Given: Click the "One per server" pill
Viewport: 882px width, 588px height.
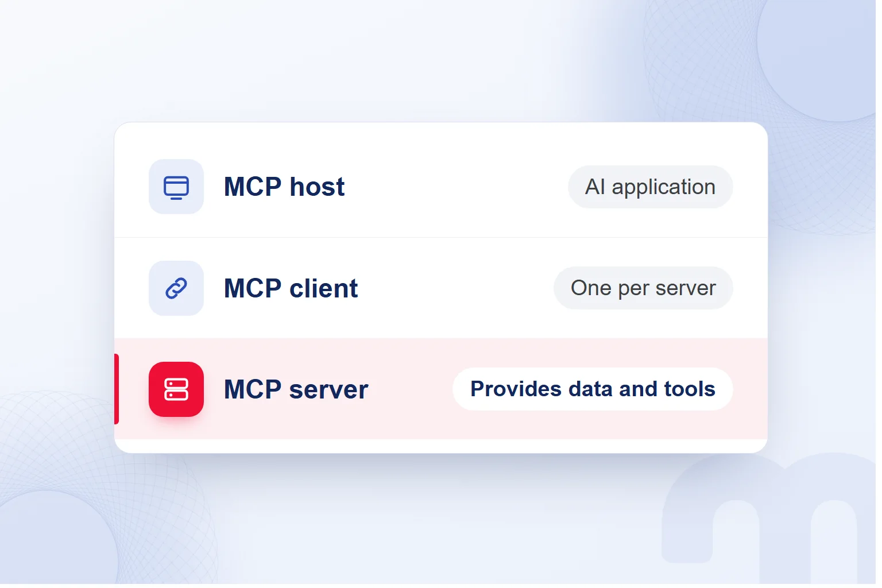Looking at the screenshot, I should point(643,288).
